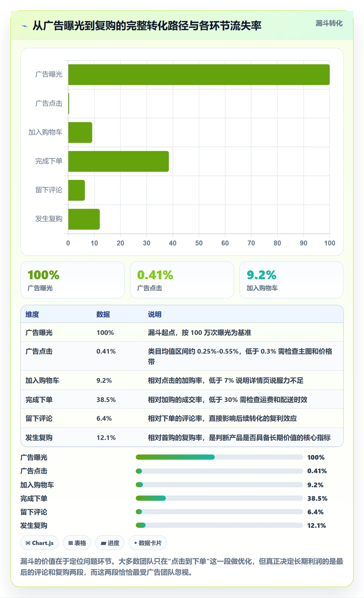Click the chart's 完成下单 axis label
The height and width of the screenshot is (598, 364).
(x=49, y=161)
